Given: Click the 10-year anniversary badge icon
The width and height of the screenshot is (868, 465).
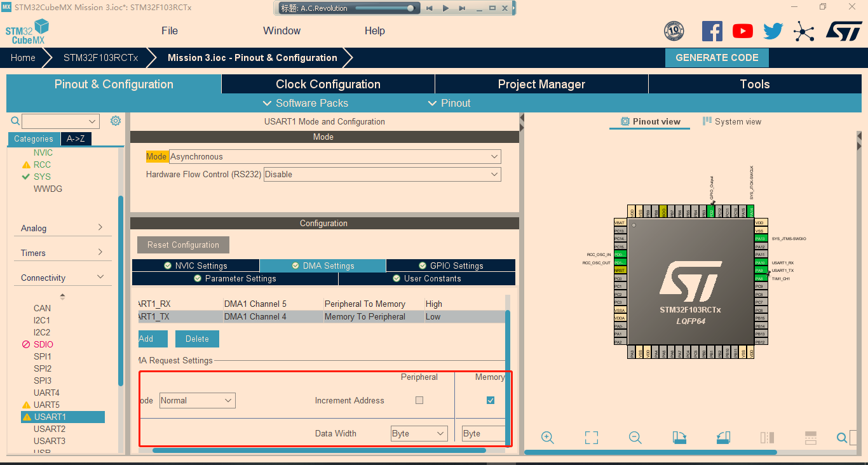Looking at the screenshot, I should pyautogui.click(x=674, y=31).
